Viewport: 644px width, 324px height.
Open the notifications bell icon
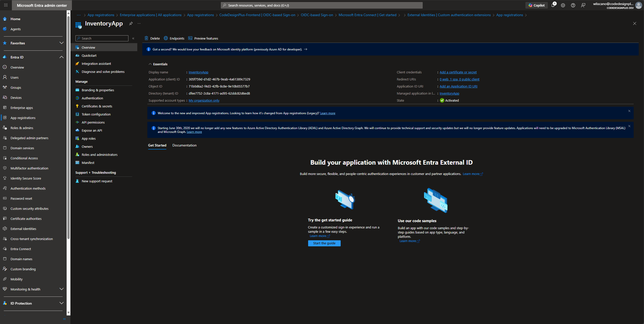[x=553, y=5]
